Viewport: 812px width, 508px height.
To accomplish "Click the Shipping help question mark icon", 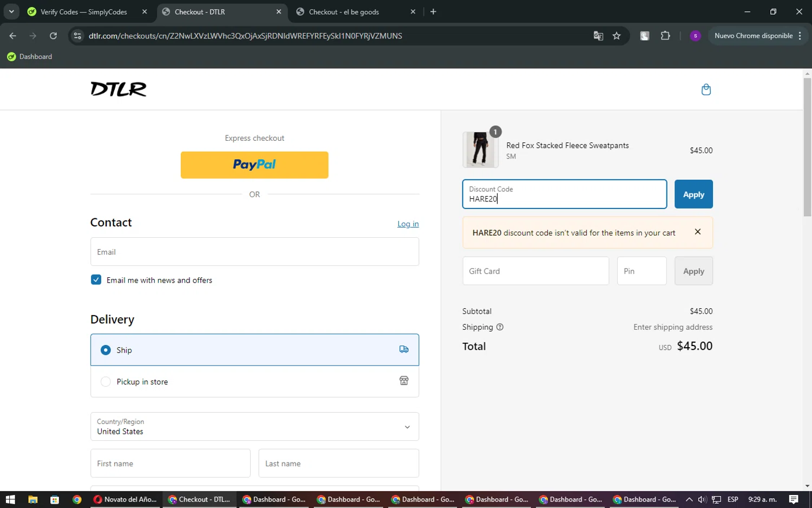I will coord(500,327).
